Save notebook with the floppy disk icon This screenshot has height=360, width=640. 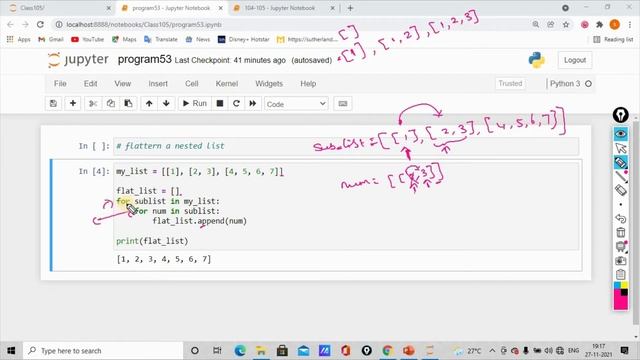(53, 104)
